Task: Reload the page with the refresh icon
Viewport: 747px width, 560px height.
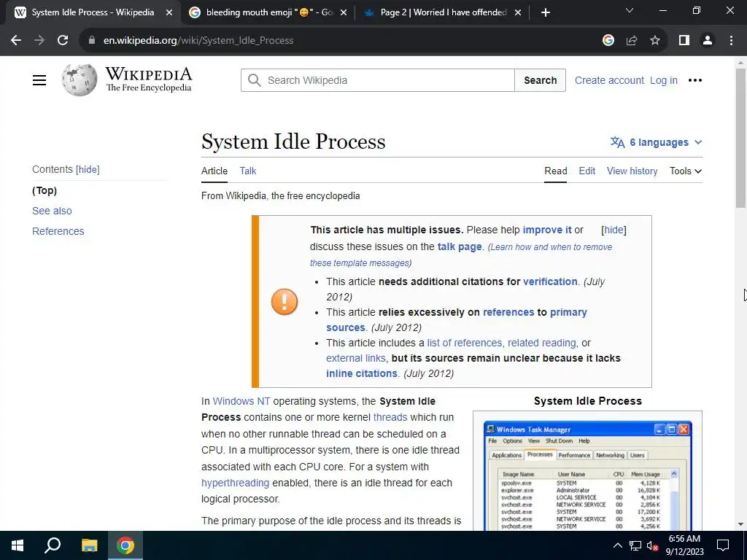Action: [63, 41]
